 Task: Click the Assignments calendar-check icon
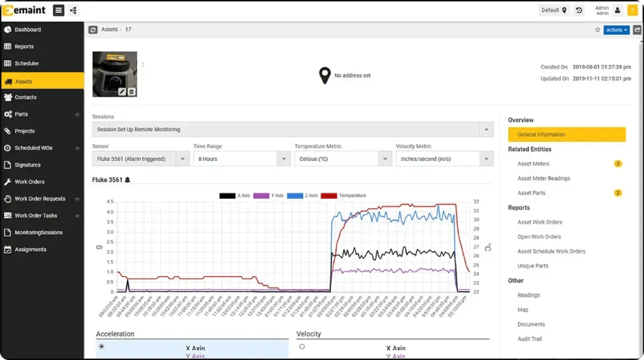(8, 249)
